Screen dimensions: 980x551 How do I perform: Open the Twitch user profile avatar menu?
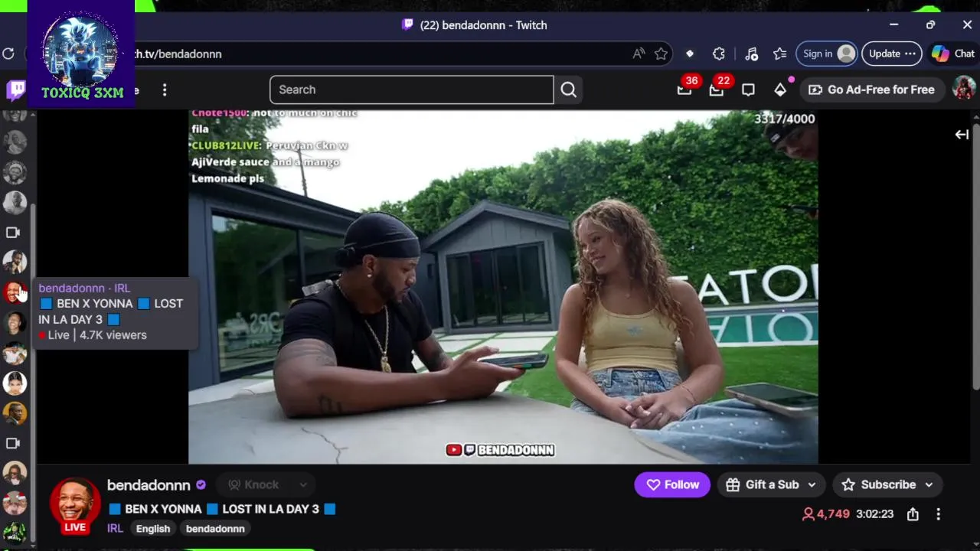tap(964, 88)
